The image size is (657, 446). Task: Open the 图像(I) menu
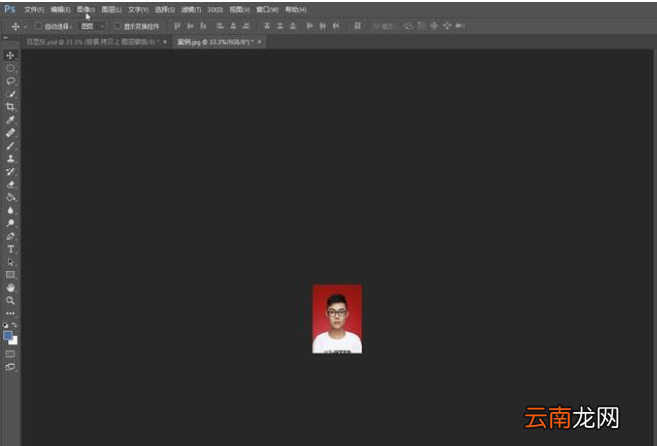[86, 9]
